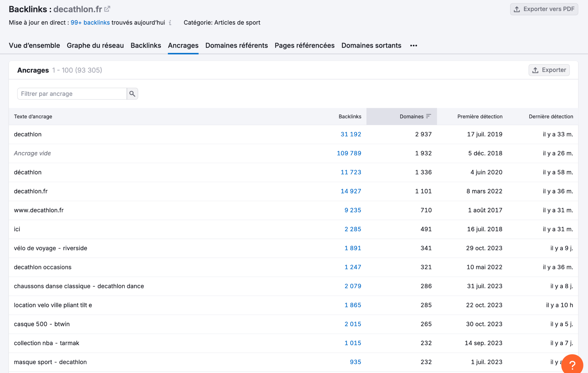Open backlinks count 11 723
588x373 pixels.
[351, 172]
